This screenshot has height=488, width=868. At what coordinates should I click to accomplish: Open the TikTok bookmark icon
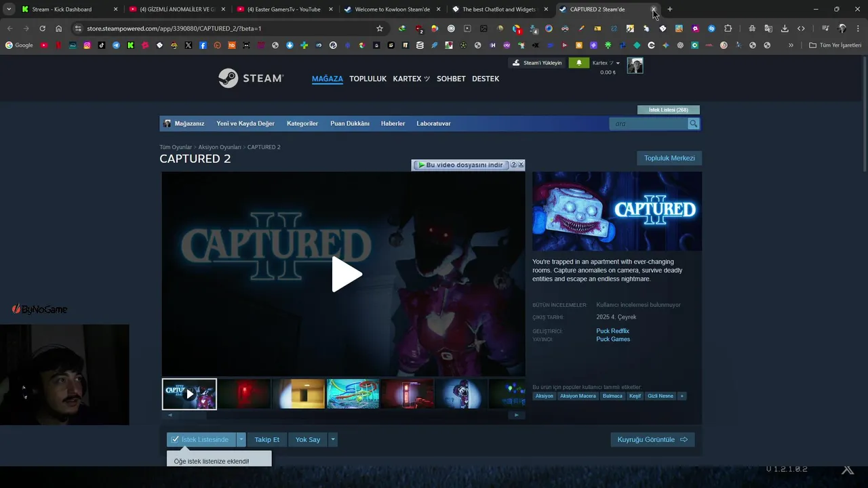tap(102, 45)
